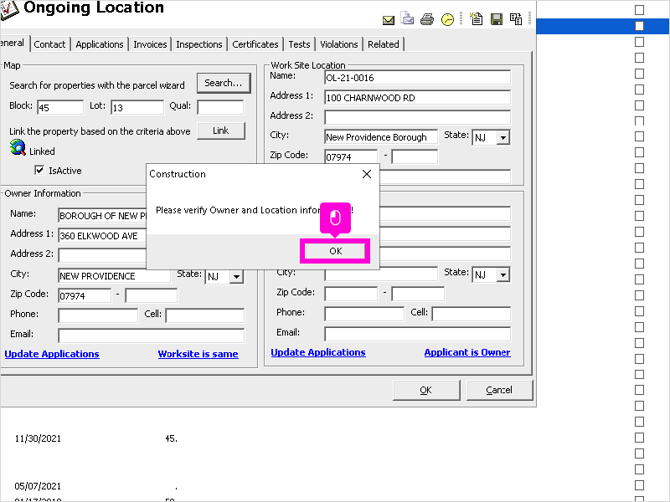Open the State dropdown above Applicant is Owner

(x=503, y=275)
